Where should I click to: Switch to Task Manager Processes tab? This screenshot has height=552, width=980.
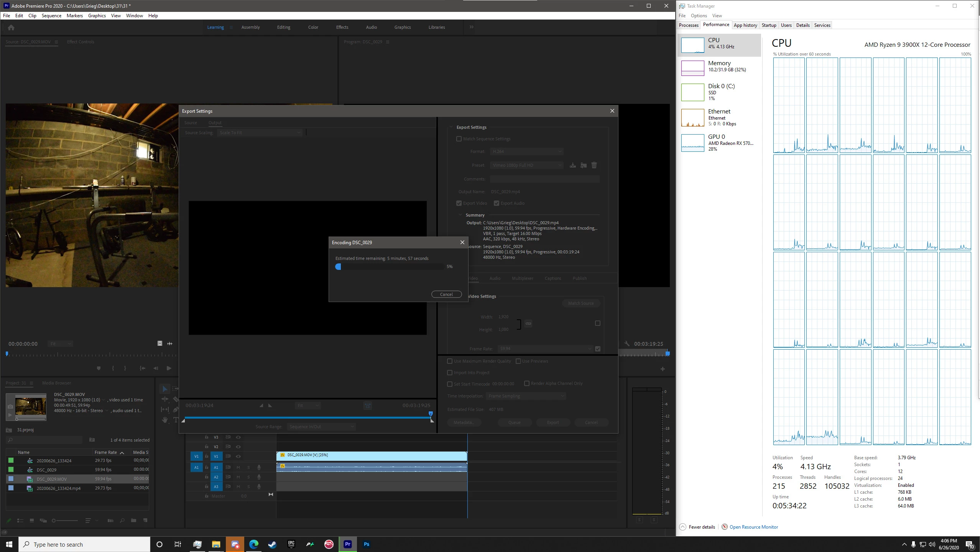tap(688, 25)
